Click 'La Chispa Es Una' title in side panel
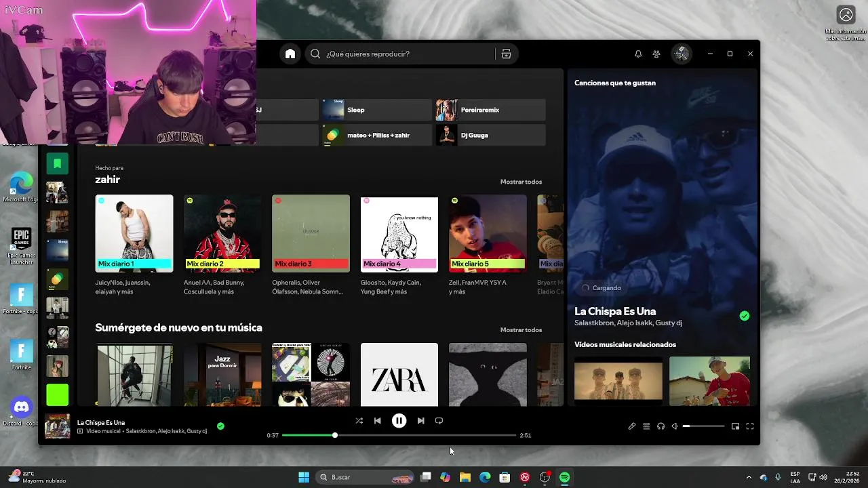The image size is (868, 488). point(615,311)
